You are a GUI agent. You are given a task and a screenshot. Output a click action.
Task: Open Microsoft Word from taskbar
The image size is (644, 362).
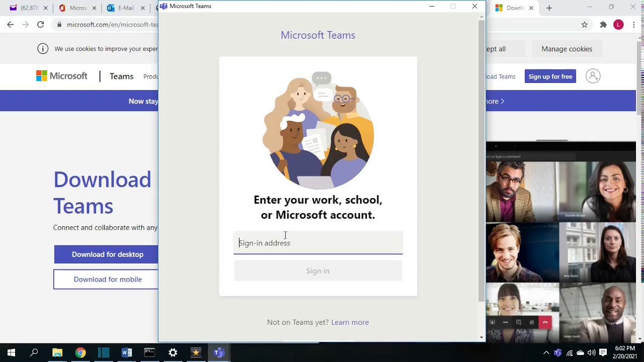pyautogui.click(x=127, y=353)
